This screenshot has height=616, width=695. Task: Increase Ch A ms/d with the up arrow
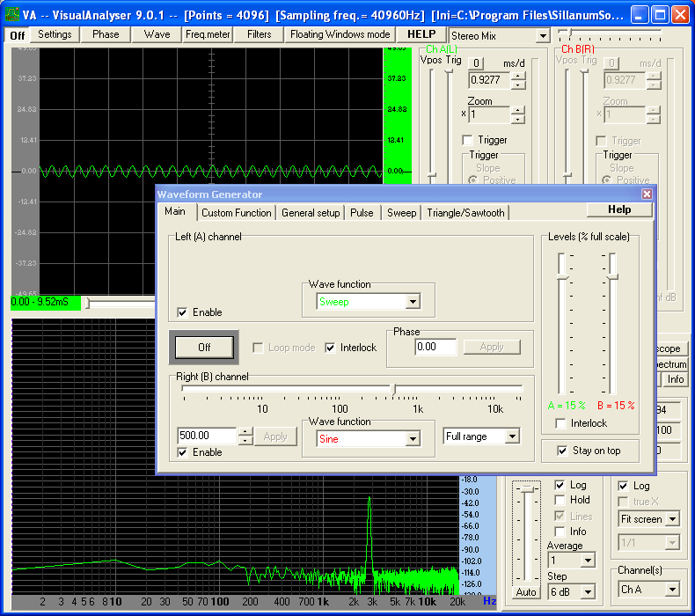tap(517, 75)
